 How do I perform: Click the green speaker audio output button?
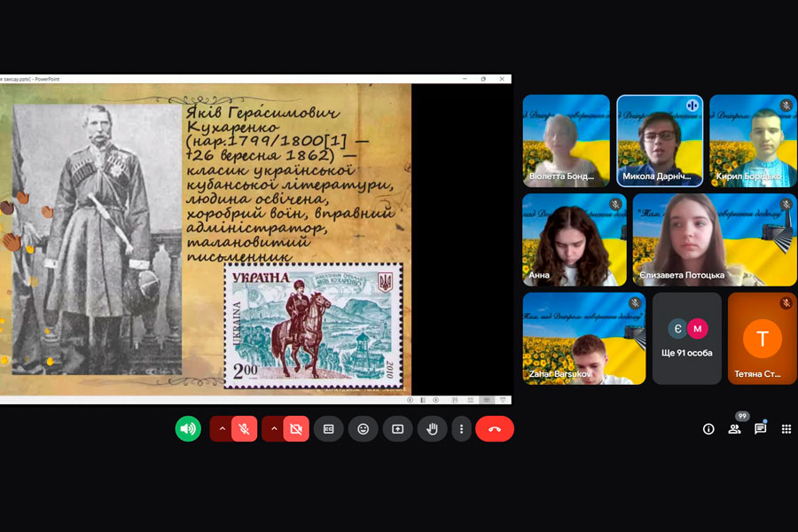(x=188, y=428)
